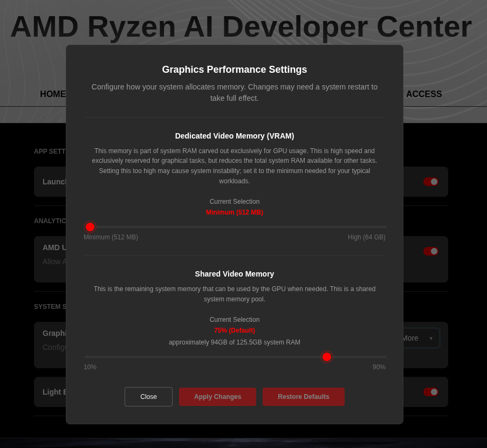Screen dimensions: 487x448
Task: Click the Dedicated Video Memory slider handle
Action: 90,227
